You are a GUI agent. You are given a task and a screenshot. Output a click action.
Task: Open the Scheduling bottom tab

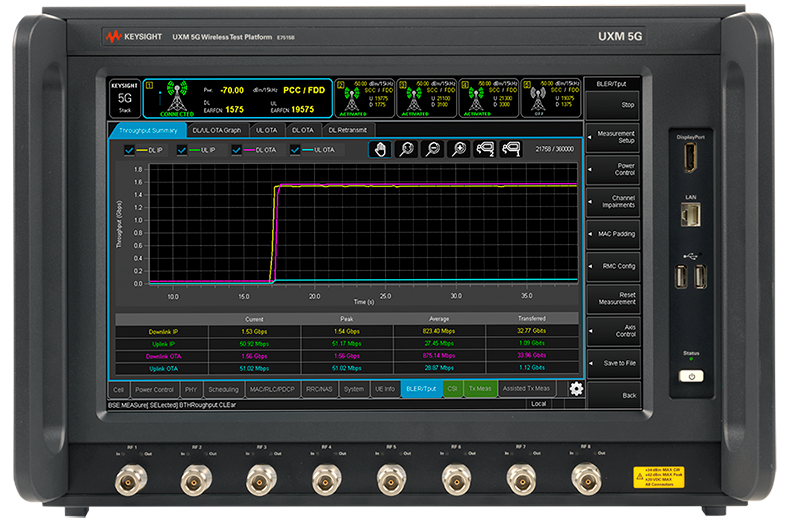coord(224,389)
